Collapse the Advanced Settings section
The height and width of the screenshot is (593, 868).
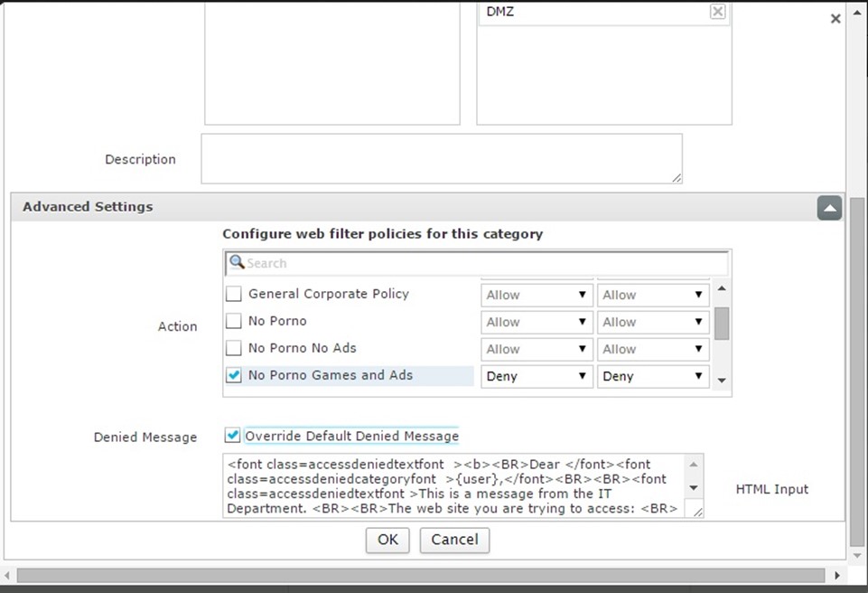[x=829, y=208]
